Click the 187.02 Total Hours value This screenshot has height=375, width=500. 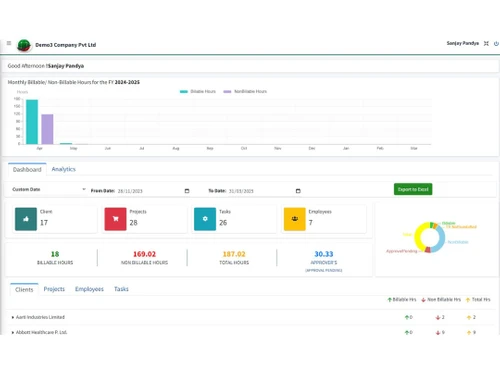coord(234,254)
